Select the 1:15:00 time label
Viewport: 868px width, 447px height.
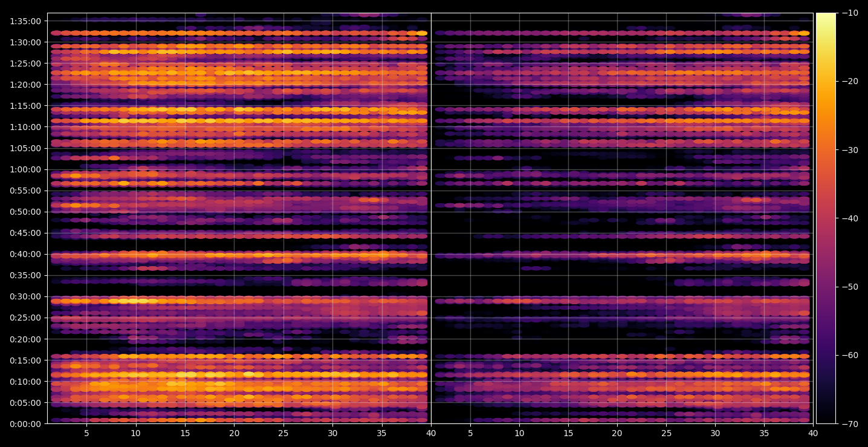(x=25, y=106)
